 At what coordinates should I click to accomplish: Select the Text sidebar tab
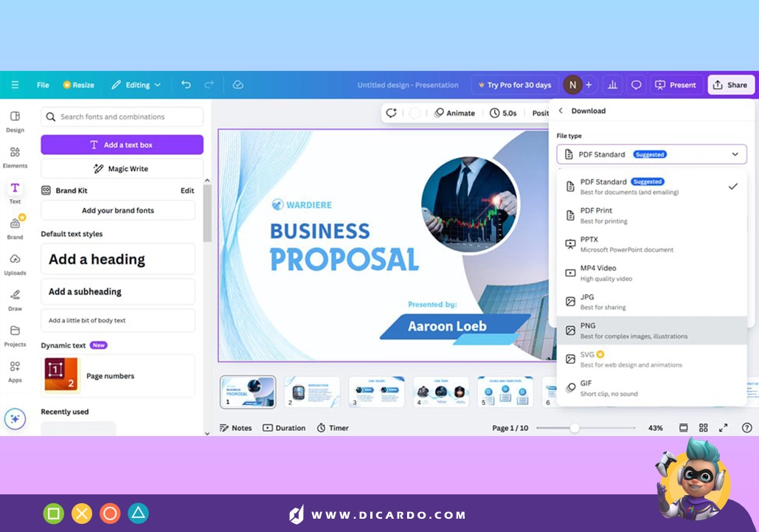15,193
